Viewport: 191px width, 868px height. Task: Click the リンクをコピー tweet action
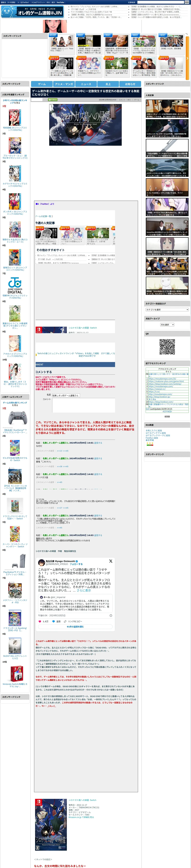tap(75, 621)
